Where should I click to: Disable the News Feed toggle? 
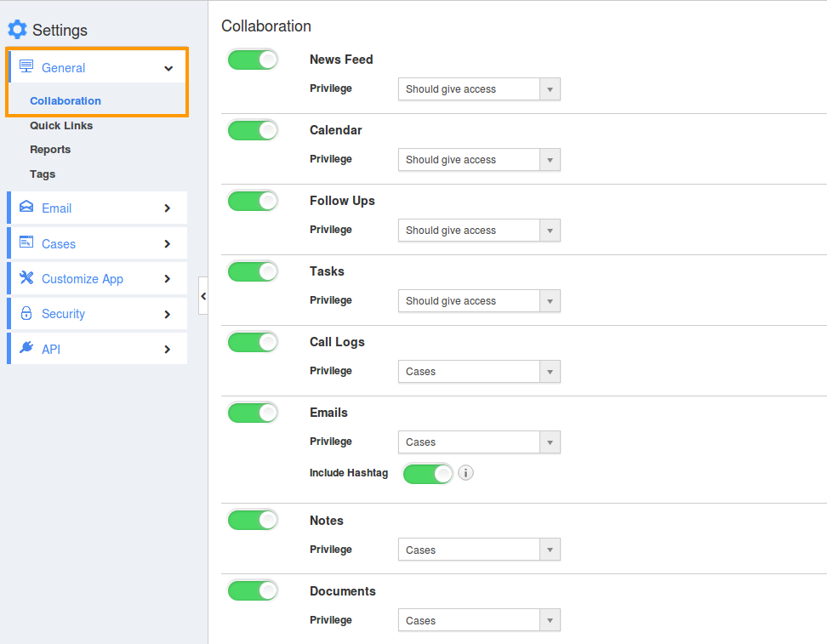tap(253, 60)
